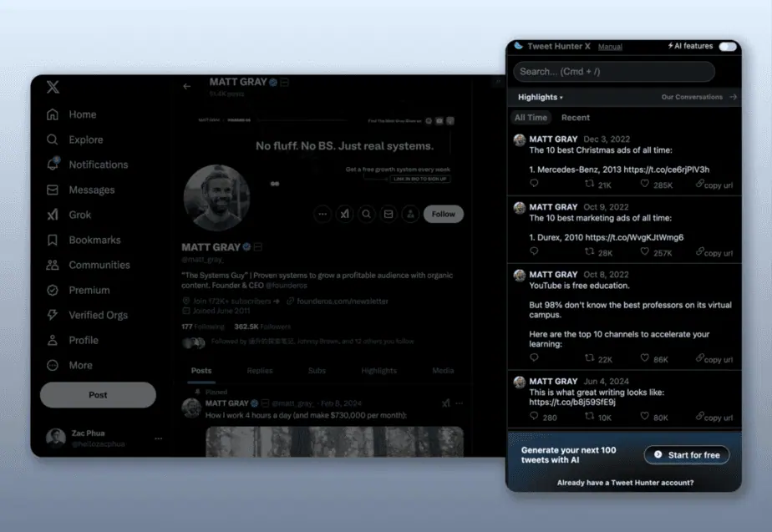The height and width of the screenshot is (532, 772).
Task: Open the Media tab
Action: 443,371
